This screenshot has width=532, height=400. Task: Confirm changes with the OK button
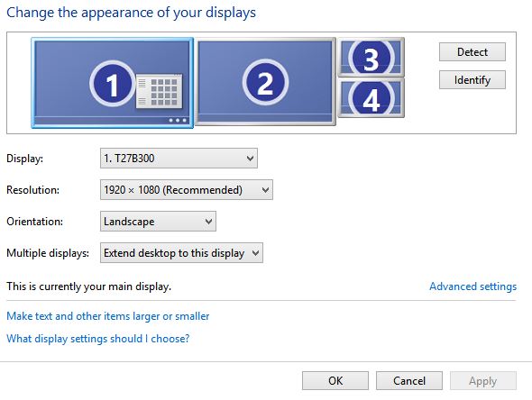335,381
